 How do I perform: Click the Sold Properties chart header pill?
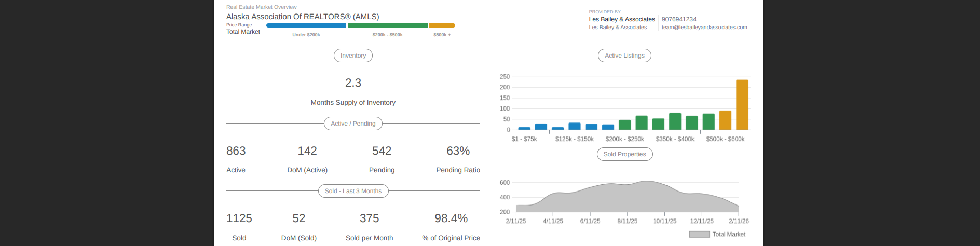(624, 154)
